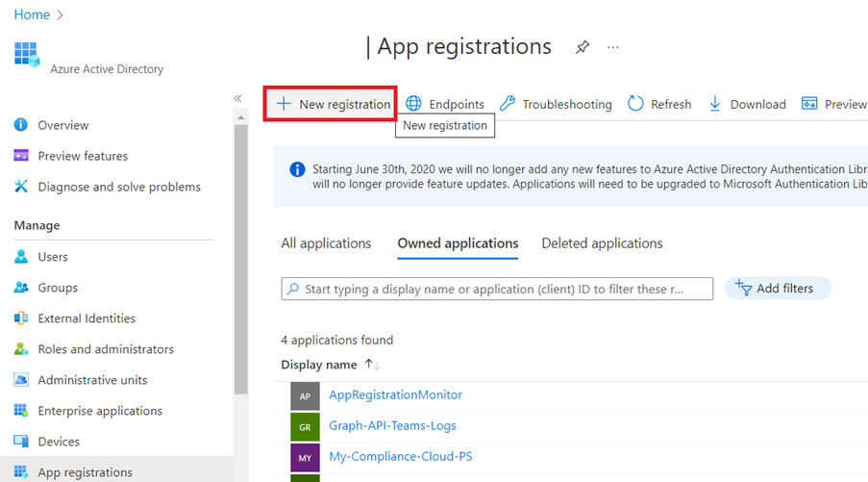Click the sidebar vertical scrollbar thumb
Image resolution: width=868 pixels, height=482 pixels.
(x=241, y=260)
